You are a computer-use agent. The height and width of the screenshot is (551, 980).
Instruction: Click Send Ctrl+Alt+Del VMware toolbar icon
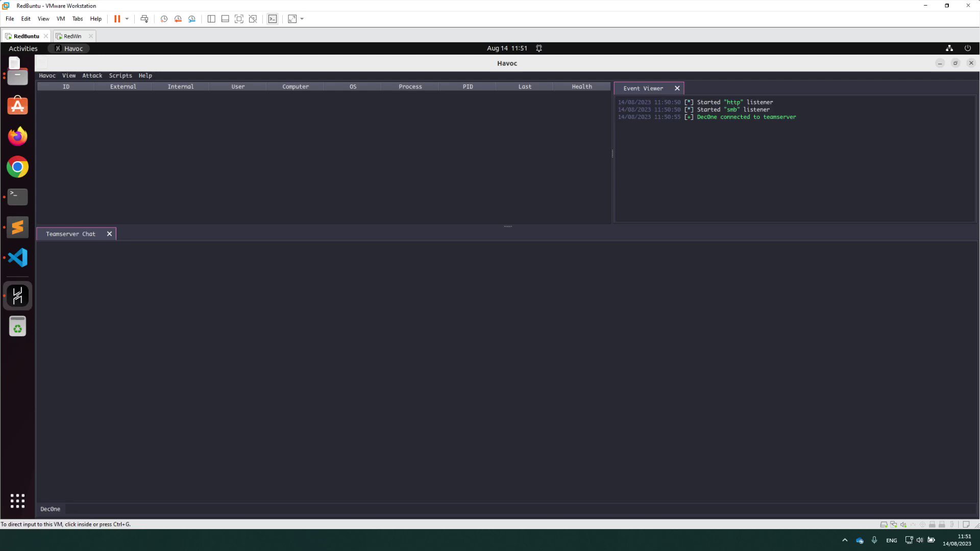144,19
